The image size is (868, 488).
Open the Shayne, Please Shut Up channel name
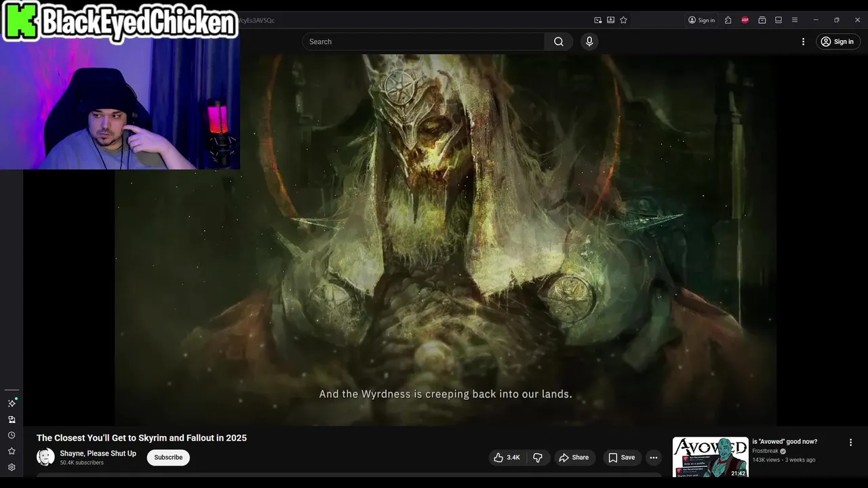pyautogui.click(x=98, y=453)
